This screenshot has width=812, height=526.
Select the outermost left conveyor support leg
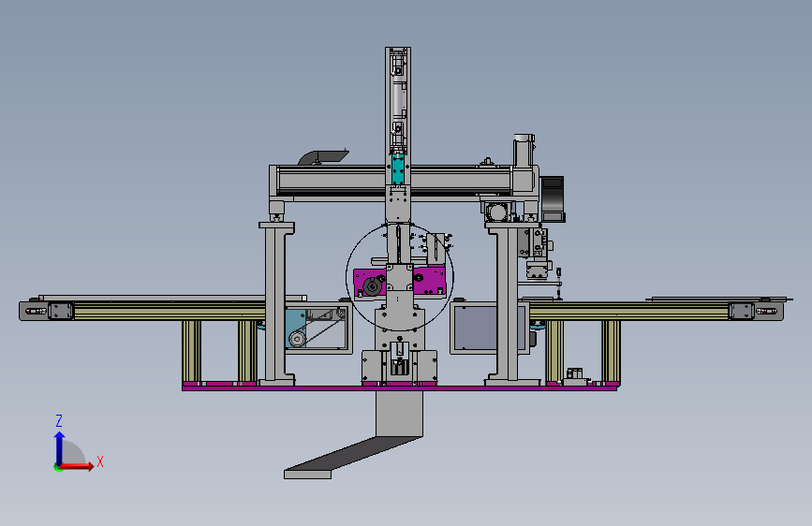[191, 352]
